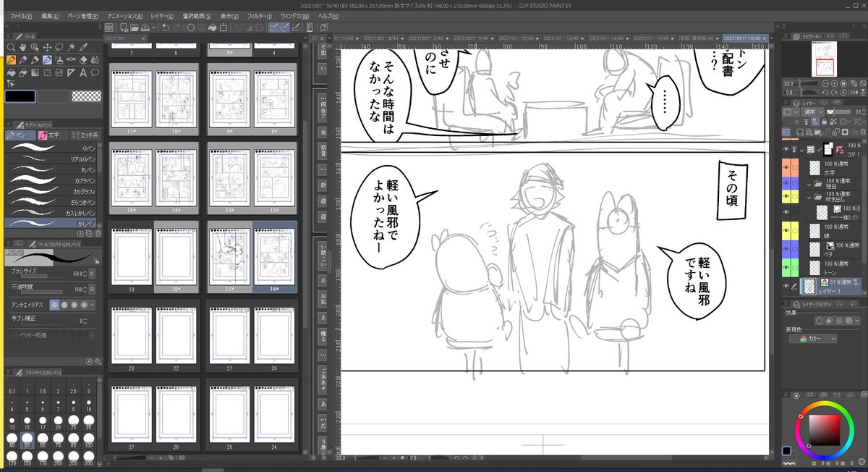Select the Move layer tool
The image size is (868, 472).
(47, 48)
